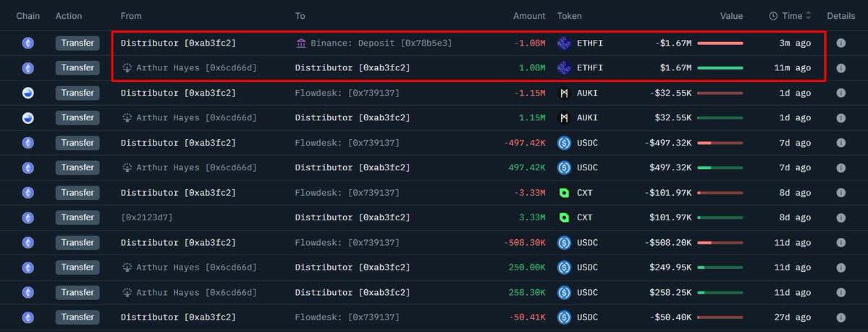Open details info icon for Binance ETHFI deposit row
Screen dimensions: 868x332
[x=840, y=43]
